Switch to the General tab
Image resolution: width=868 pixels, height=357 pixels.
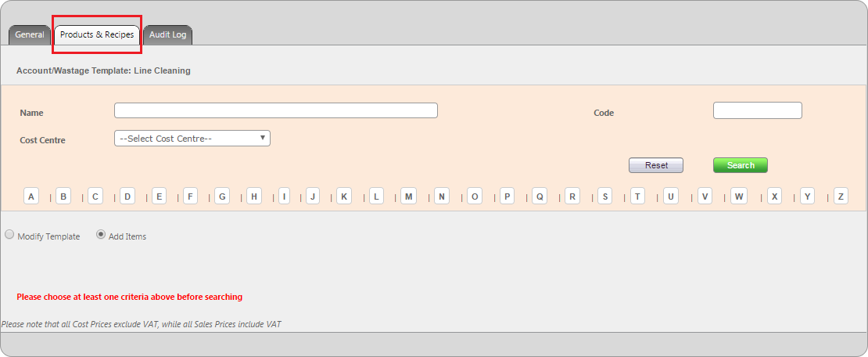click(x=30, y=35)
